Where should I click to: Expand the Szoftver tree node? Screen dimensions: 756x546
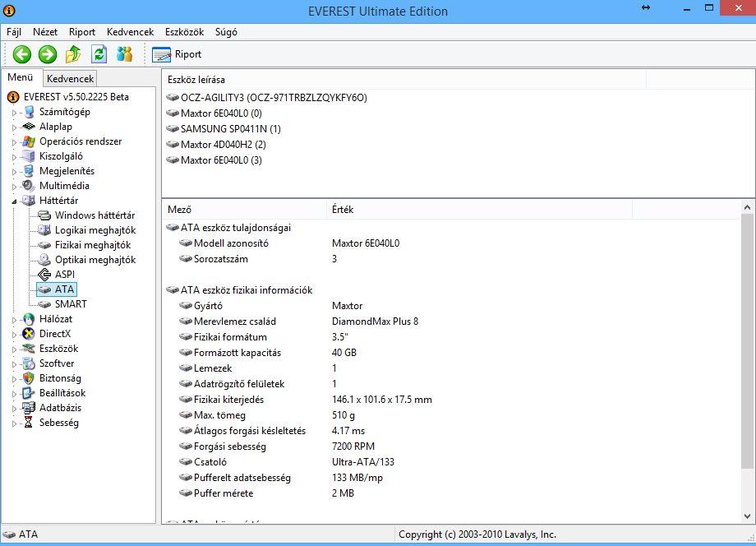pos(14,364)
